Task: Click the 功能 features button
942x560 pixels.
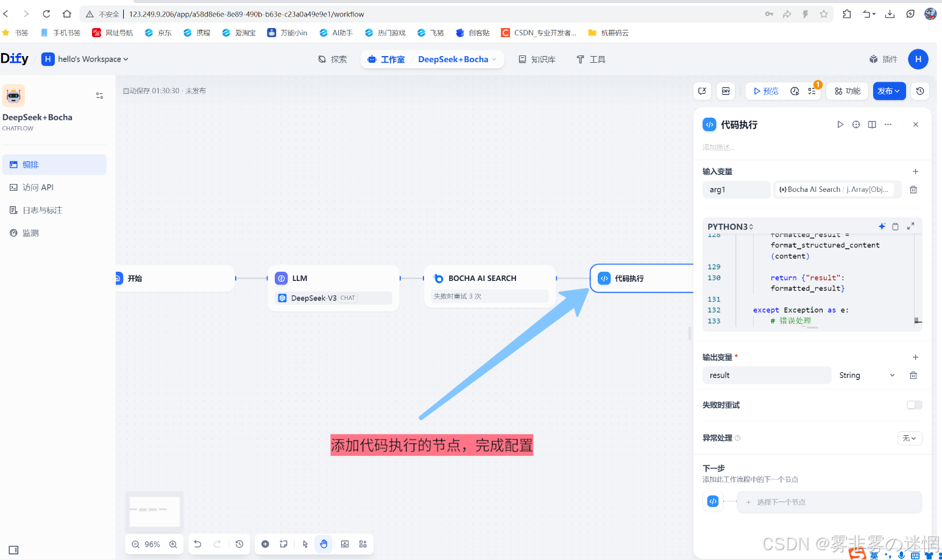Action: point(847,91)
